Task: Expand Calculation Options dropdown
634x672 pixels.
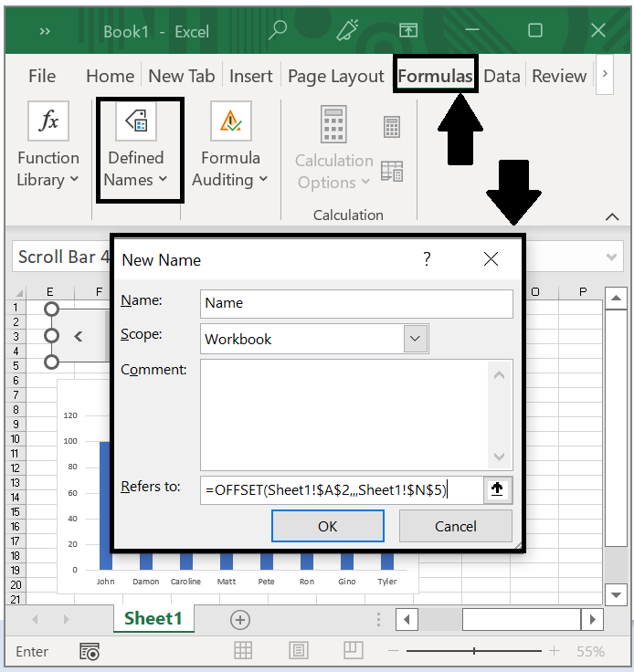Action: pyautogui.click(x=334, y=172)
